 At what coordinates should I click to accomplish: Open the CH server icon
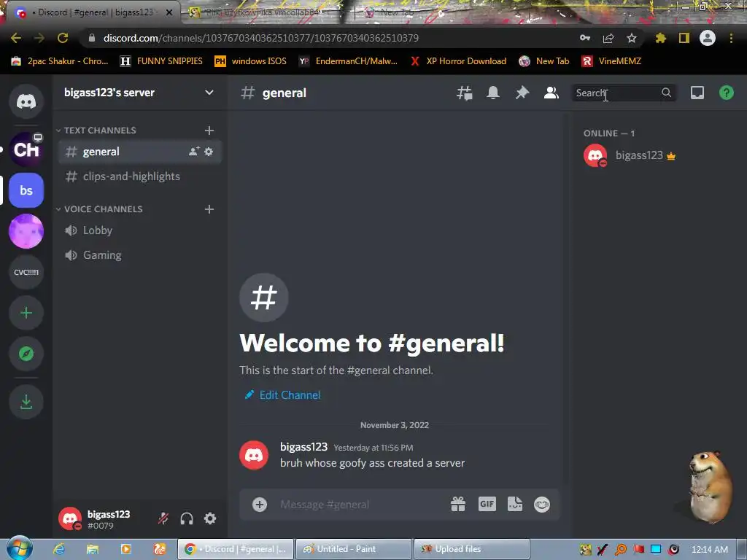(26, 150)
